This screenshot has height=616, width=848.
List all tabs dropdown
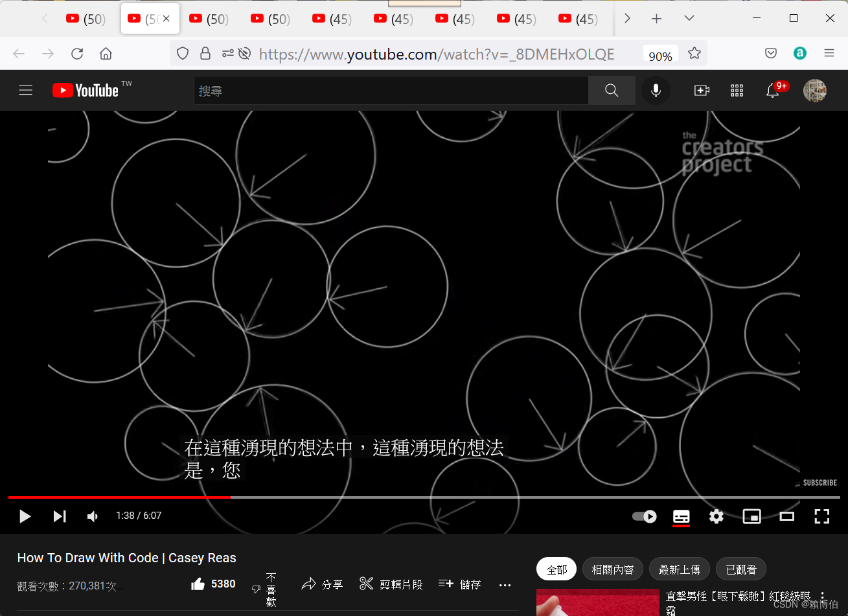tap(689, 19)
